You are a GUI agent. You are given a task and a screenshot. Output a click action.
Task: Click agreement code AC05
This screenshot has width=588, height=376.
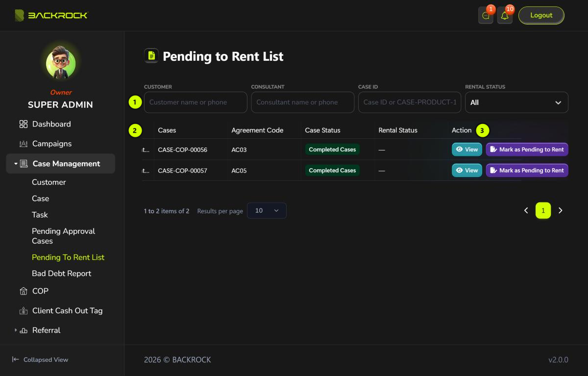tap(239, 170)
